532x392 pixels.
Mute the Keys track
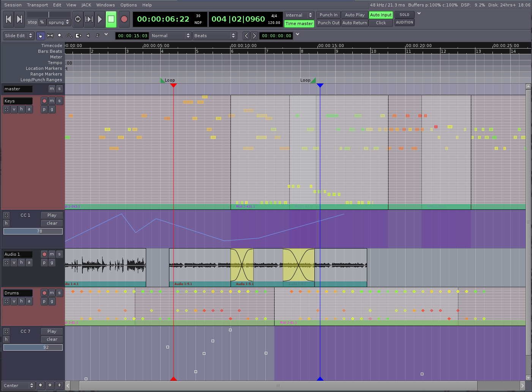(x=52, y=101)
